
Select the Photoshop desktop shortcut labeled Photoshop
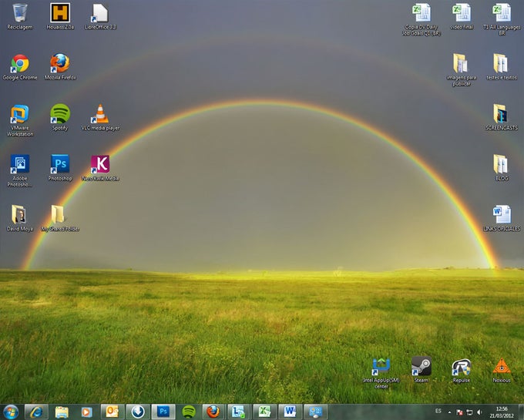point(60,168)
